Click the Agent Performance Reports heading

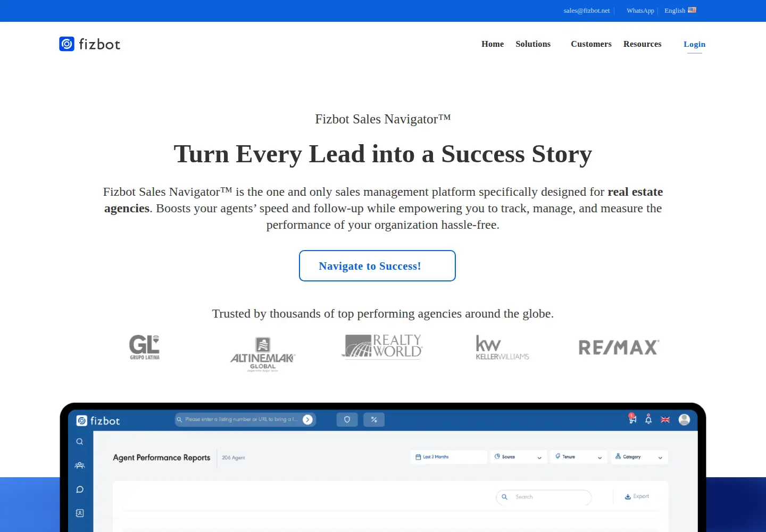(162, 458)
